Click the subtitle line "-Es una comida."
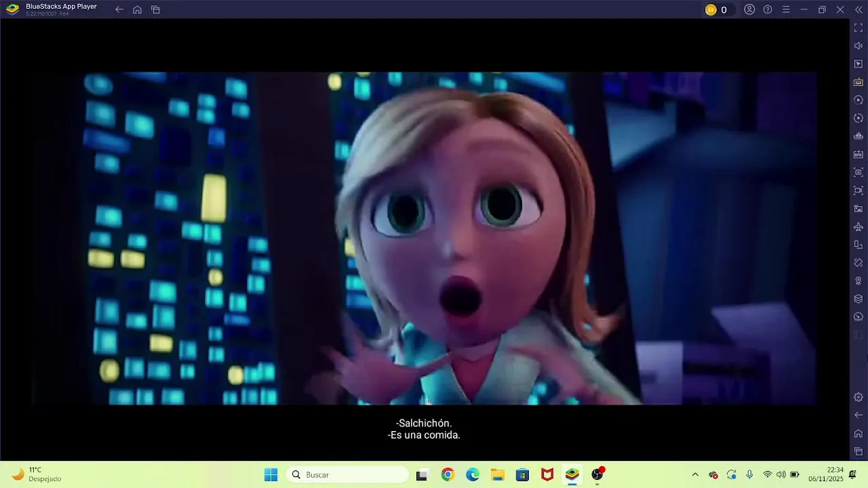This screenshot has width=868, height=488. click(424, 435)
